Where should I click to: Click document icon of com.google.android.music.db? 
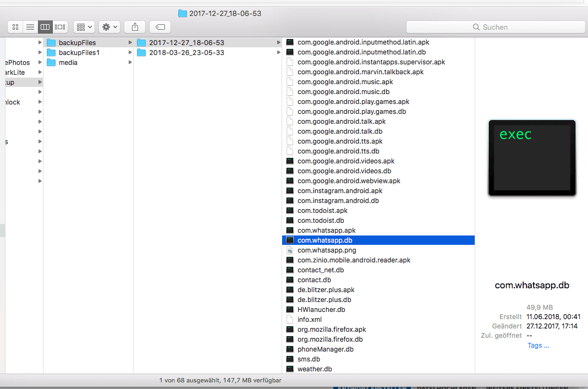(290, 91)
